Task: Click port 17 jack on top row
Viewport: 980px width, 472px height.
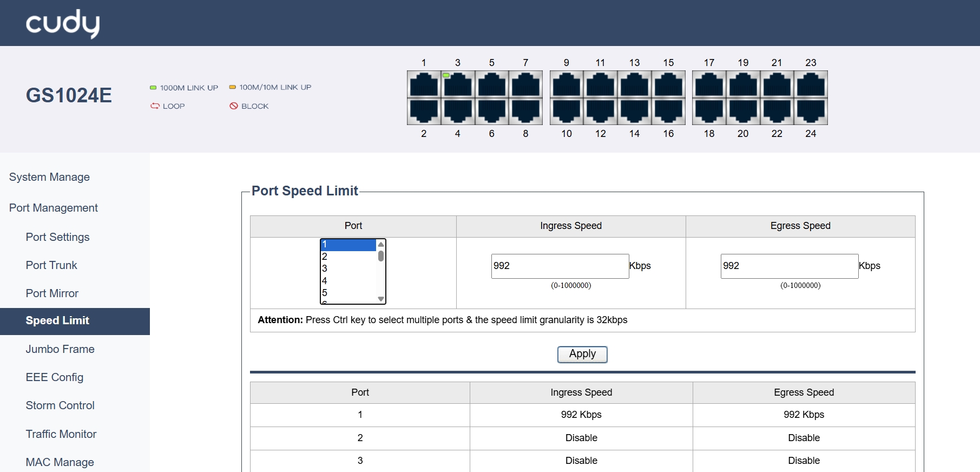Action: pos(709,85)
